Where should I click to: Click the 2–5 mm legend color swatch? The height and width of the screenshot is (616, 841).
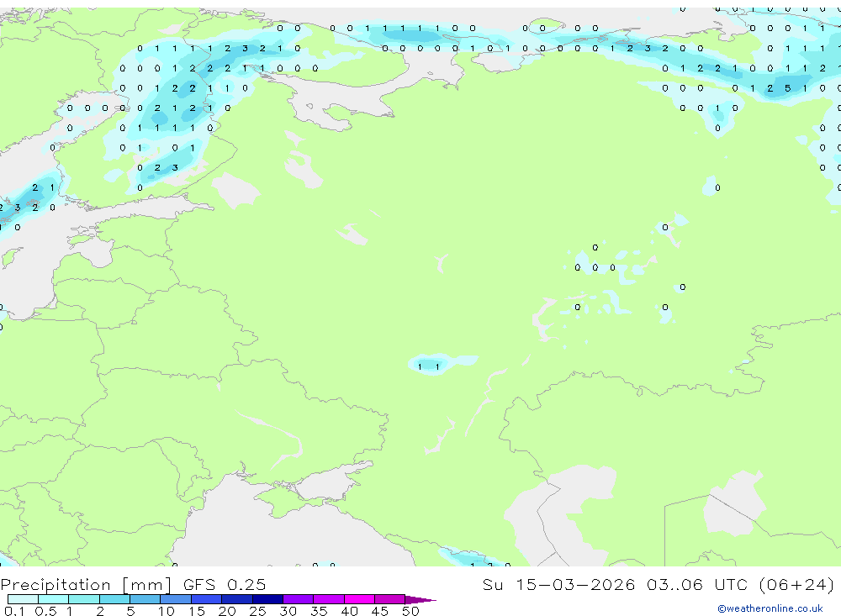tap(114, 599)
